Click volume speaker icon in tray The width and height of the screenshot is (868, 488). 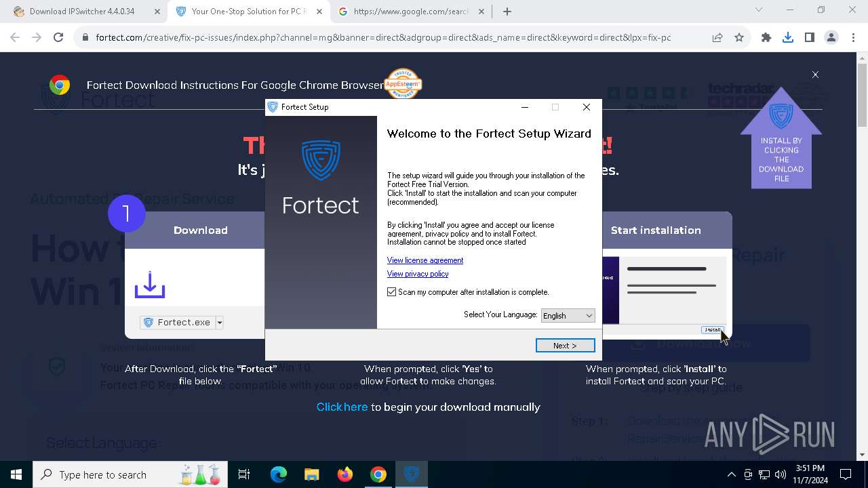tap(781, 474)
